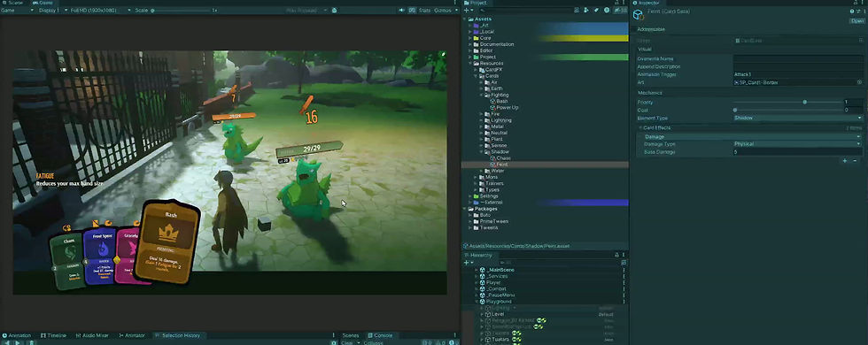Expand the Editor folder arrow
868x345 pixels.
tap(470, 51)
